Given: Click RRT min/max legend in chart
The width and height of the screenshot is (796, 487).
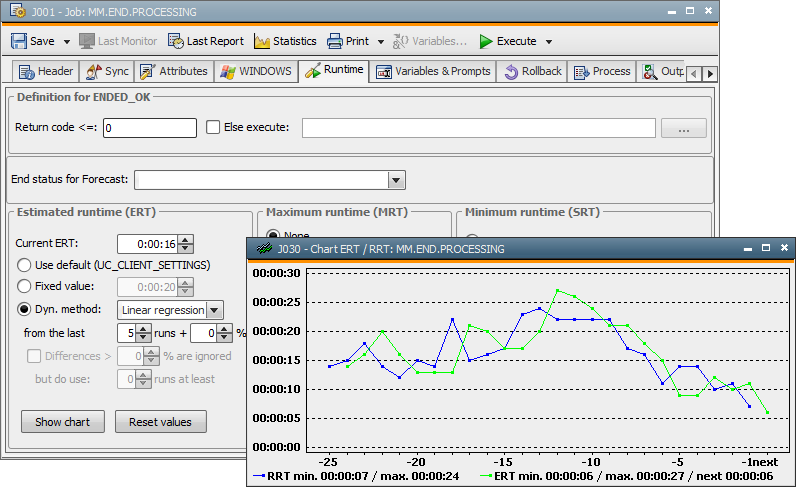Looking at the screenshot, I should [356, 476].
